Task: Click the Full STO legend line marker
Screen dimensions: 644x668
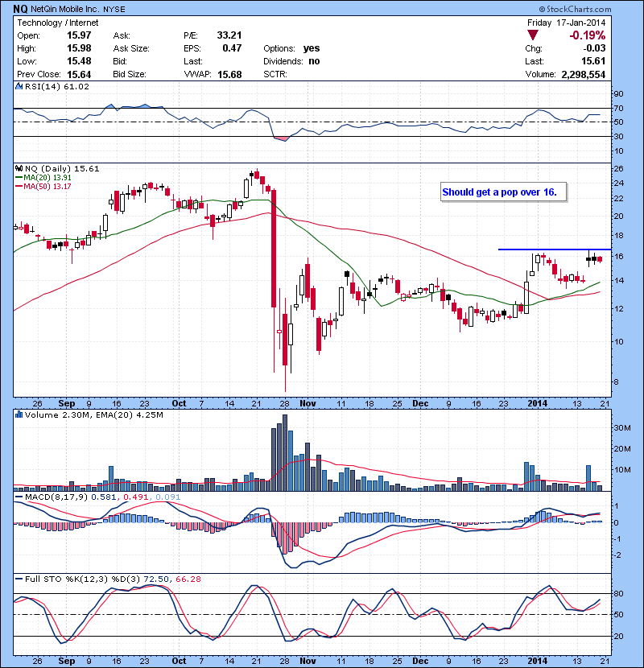Action: [19, 579]
